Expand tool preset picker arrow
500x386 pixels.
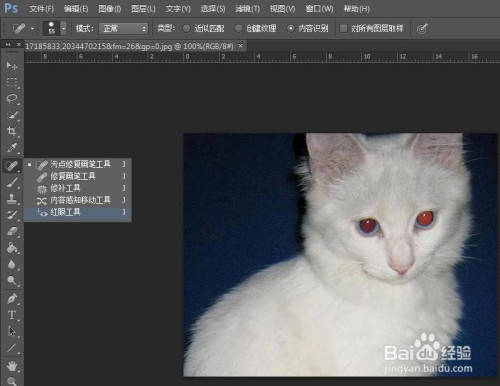(x=32, y=29)
